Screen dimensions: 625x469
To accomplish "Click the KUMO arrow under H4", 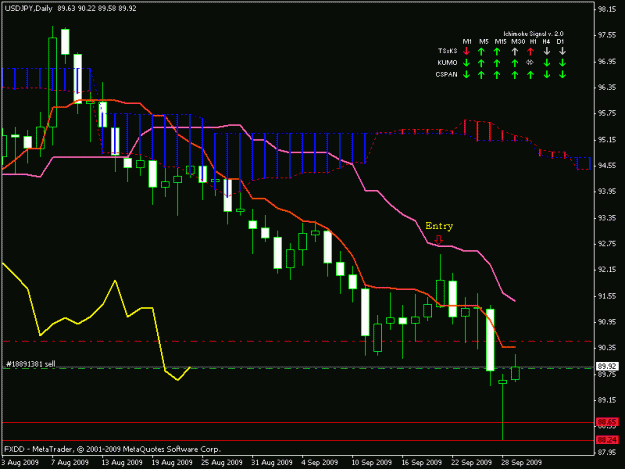I will [547, 63].
